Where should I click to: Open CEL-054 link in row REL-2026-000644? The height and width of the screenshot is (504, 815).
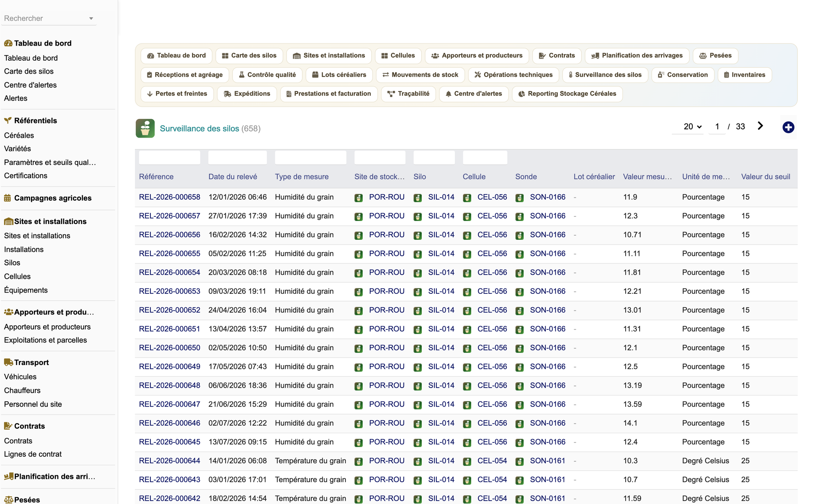click(x=492, y=461)
